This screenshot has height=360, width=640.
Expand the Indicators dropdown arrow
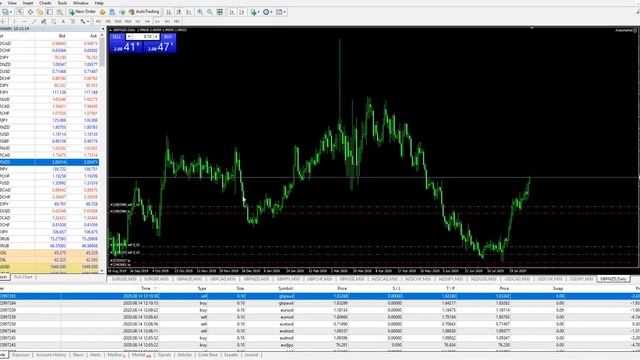pyautogui.click(x=259, y=12)
